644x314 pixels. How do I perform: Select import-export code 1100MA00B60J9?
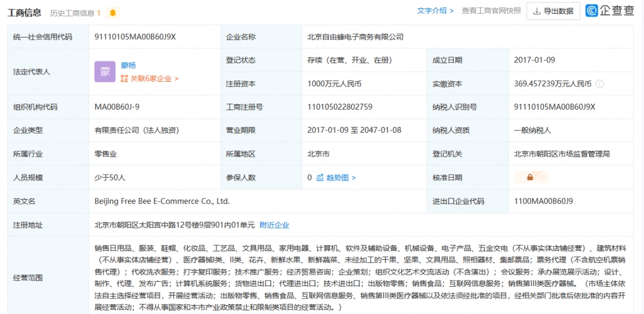[543, 201]
